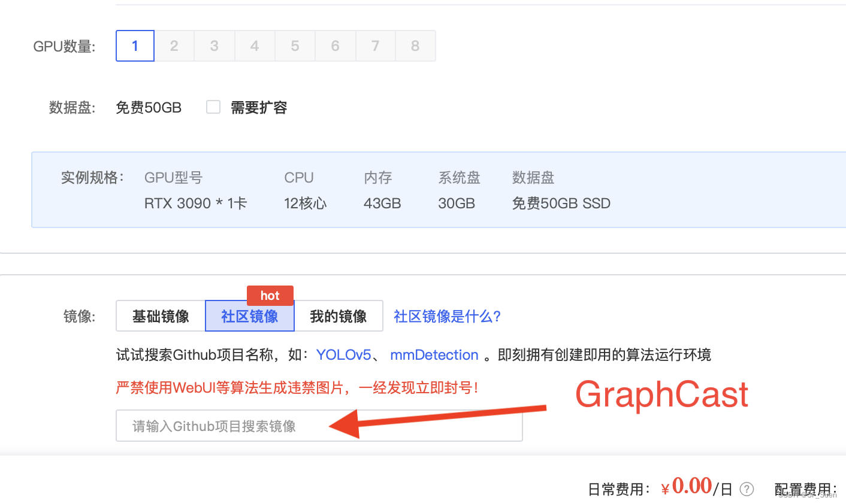Select GPU count 4
This screenshot has width=846, height=504.
pos(255,46)
